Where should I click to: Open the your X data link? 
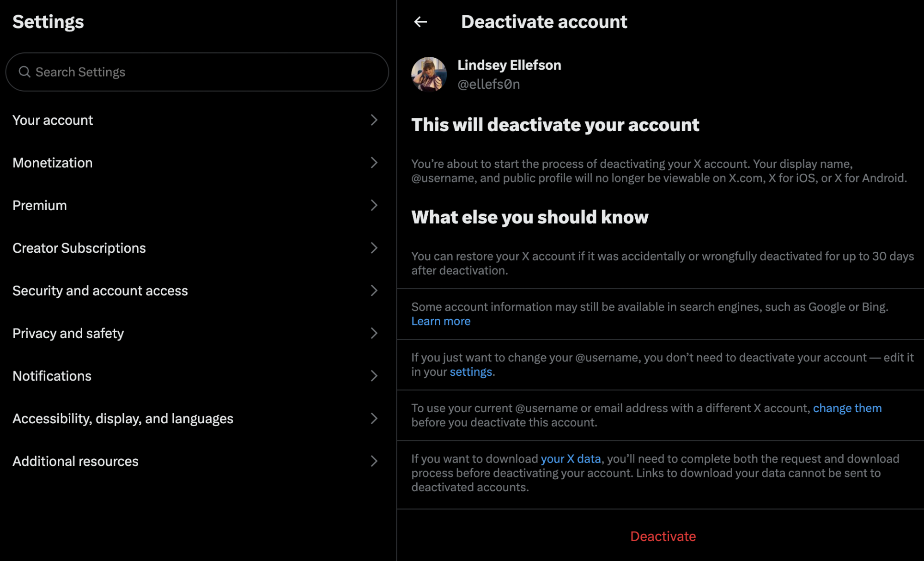pos(571,459)
